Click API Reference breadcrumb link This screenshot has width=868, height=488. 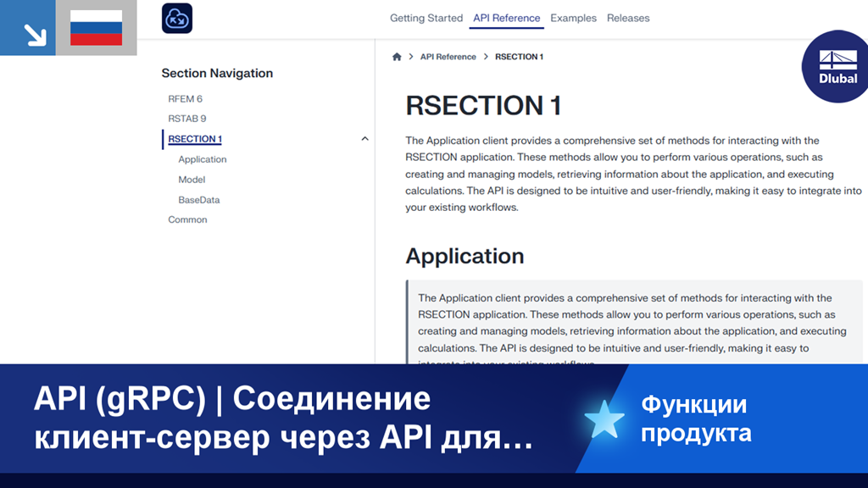click(x=448, y=57)
